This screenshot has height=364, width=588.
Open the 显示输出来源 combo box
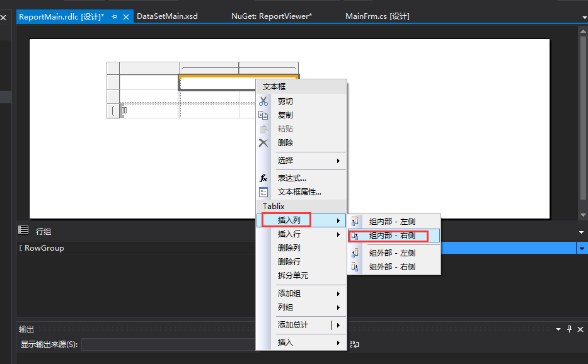(x=168, y=344)
